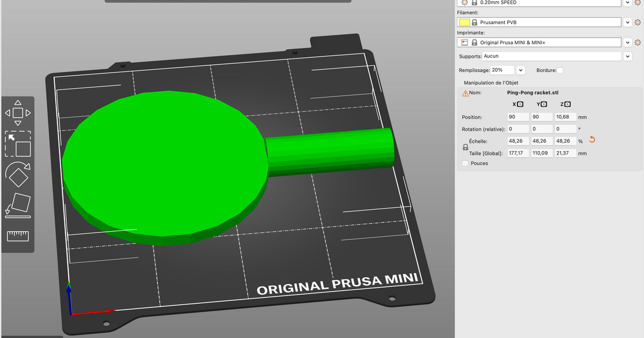Reset rotation with the orange undo arrow

(591, 139)
